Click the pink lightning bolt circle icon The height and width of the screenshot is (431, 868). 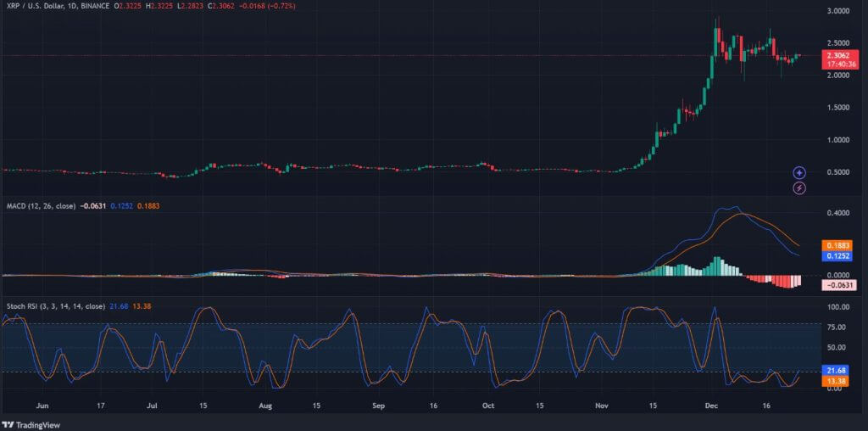(x=799, y=188)
